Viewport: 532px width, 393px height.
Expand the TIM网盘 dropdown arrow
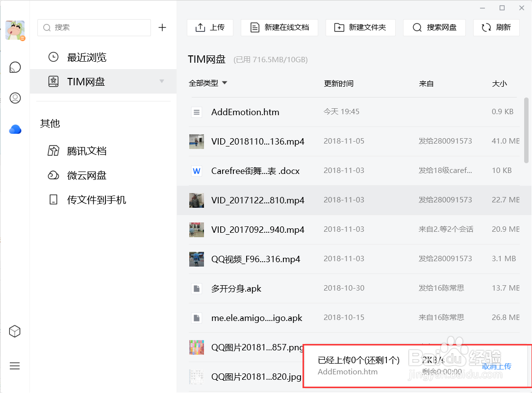pyautogui.click(x=162, y=81)
